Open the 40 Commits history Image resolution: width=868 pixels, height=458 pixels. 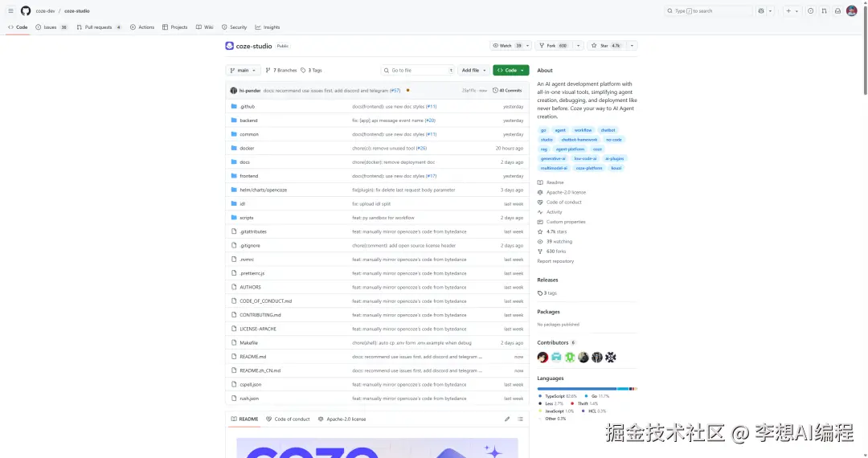pos(507,90)
